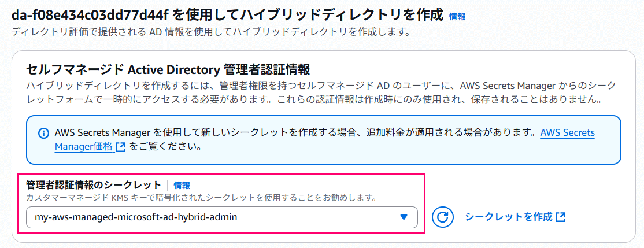Click the blue notice box about 追加料金
Viewport: 644px width, 248px height.
(x=324, y=139)
